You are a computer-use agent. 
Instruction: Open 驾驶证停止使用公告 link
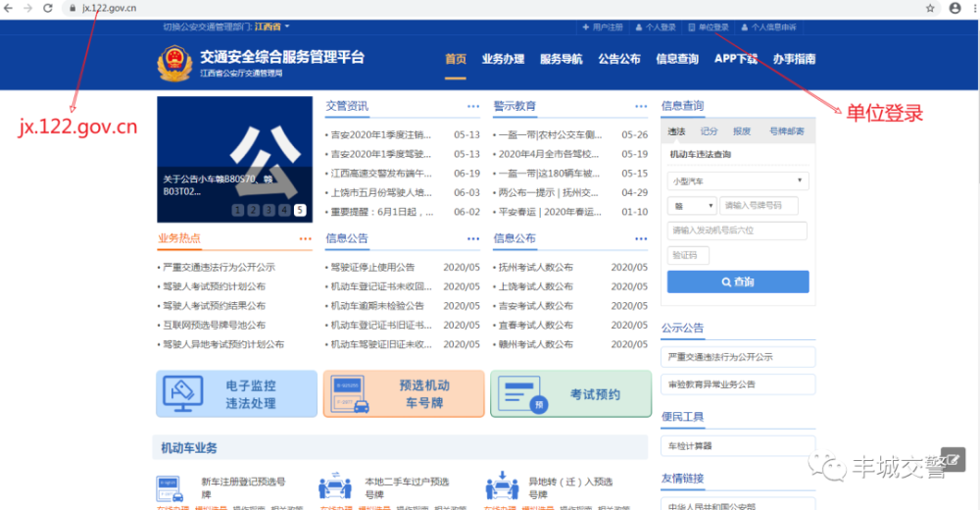tap(372, 267)
